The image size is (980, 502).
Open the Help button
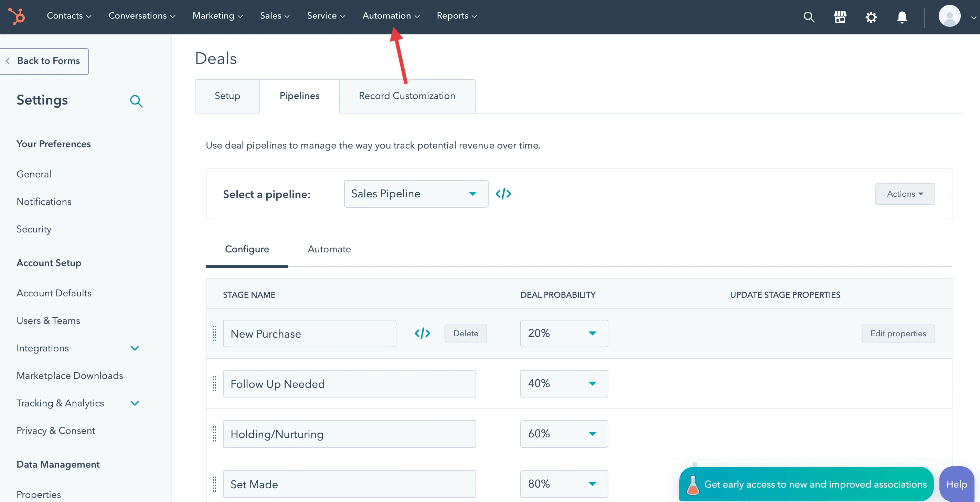(956, 484)
